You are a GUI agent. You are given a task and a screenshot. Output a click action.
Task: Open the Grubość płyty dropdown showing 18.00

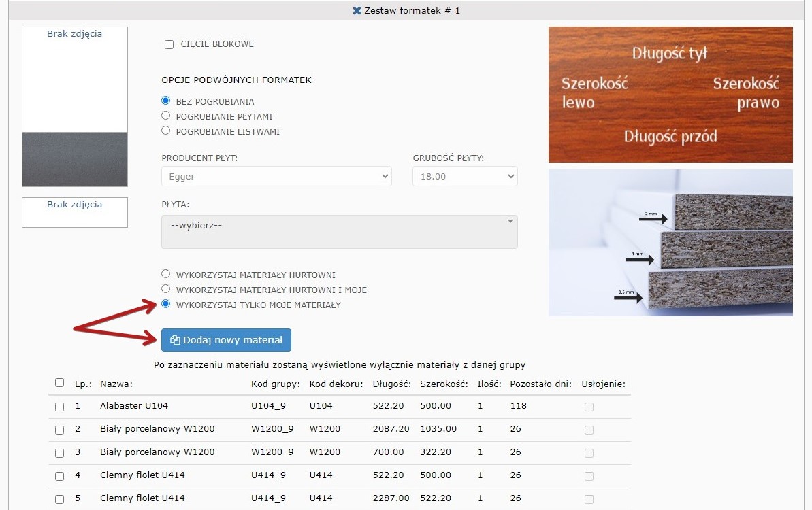[465, 176]
